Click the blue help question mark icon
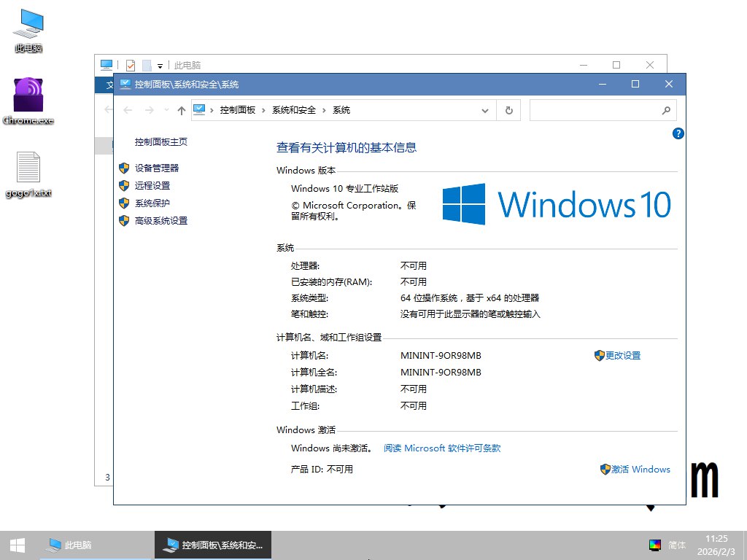This screenshot has height=560, width=747. [x=678, y=133]
